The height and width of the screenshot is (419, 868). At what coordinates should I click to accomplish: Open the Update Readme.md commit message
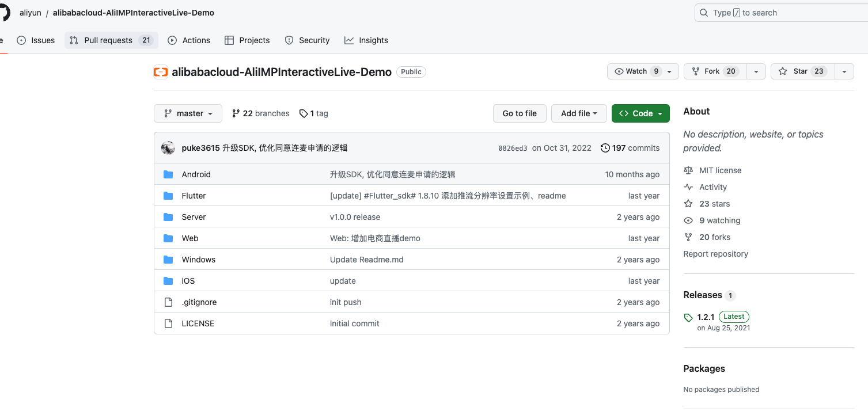[367, 260]
